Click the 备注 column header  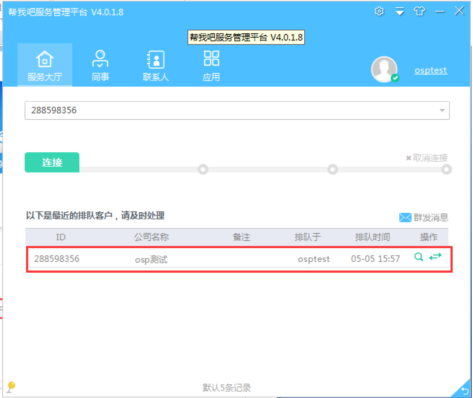[241, 237]
